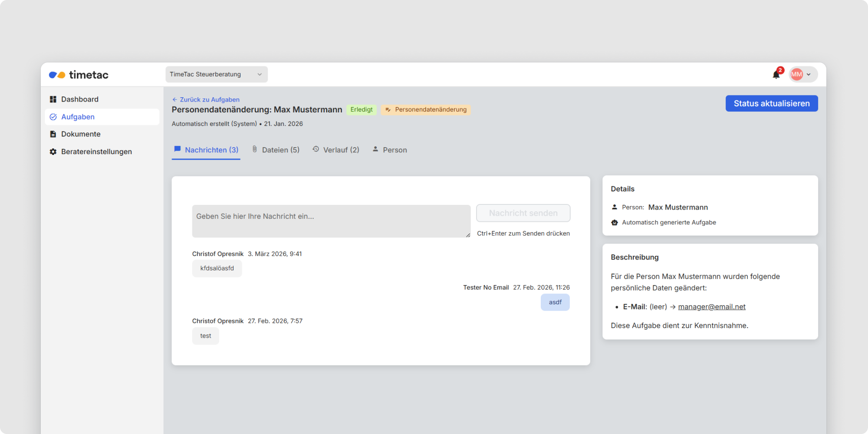Image resolution: width=868 pixels, height=434 pixels.
Task: Focus the message input text area
Action: 331,221
